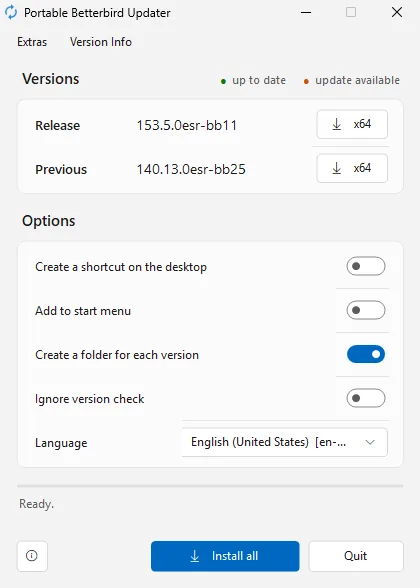Open the Extras menu
The height and width of the screenshot is (588, 420).
point(32,42)
